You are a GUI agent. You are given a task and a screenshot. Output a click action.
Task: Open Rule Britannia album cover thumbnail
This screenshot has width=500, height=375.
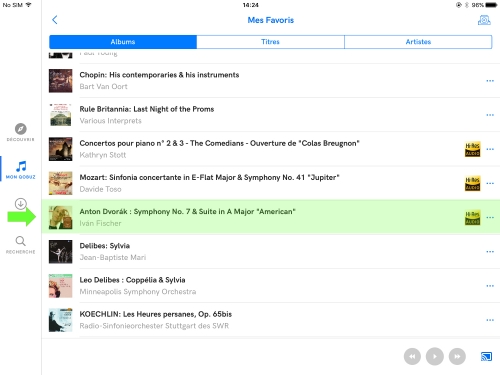click(x=60, y=115)
